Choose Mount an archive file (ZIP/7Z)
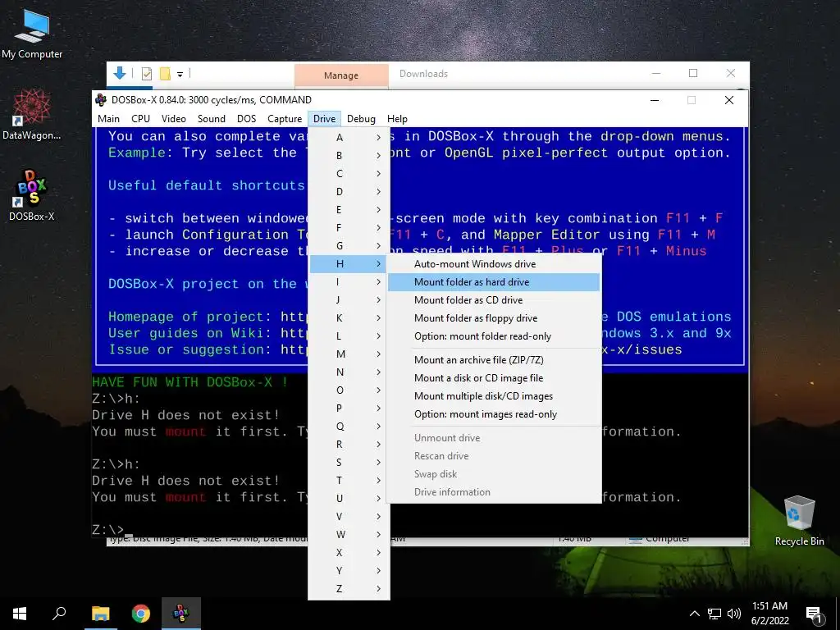Screen dimensions: 840x630 click(x=493, y=360)
